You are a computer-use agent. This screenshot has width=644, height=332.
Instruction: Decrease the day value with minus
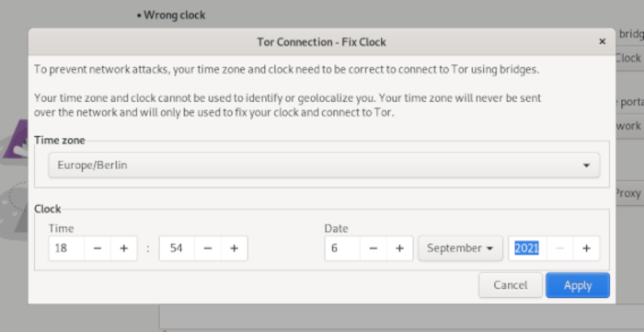coord(374,248)
